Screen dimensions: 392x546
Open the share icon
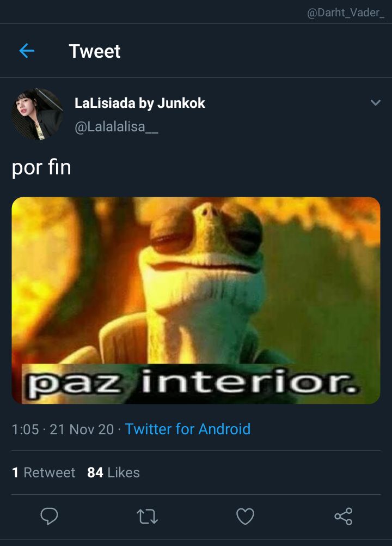pyautogui.click(x=344, y=516)
